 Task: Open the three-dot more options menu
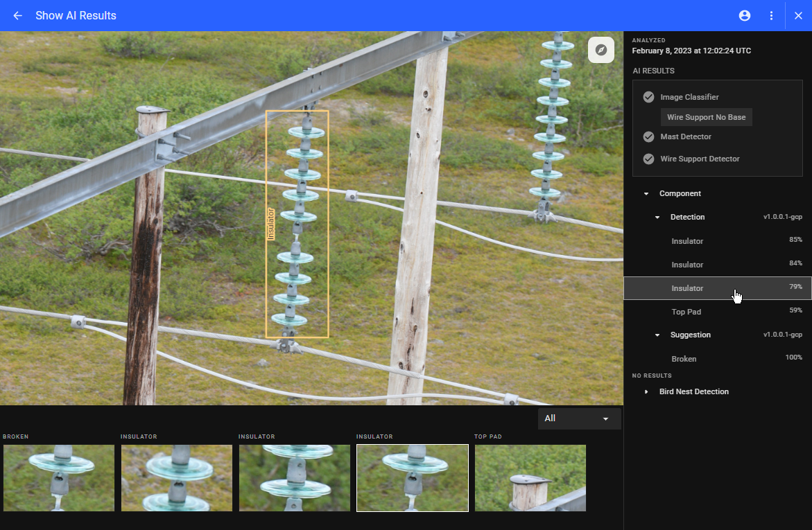coord(771,15)
